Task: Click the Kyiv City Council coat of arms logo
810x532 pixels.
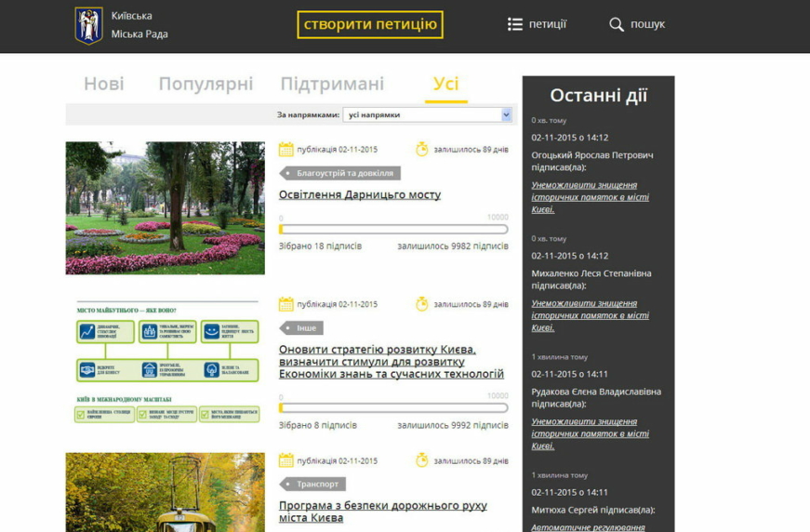Action: pos(88,25)
